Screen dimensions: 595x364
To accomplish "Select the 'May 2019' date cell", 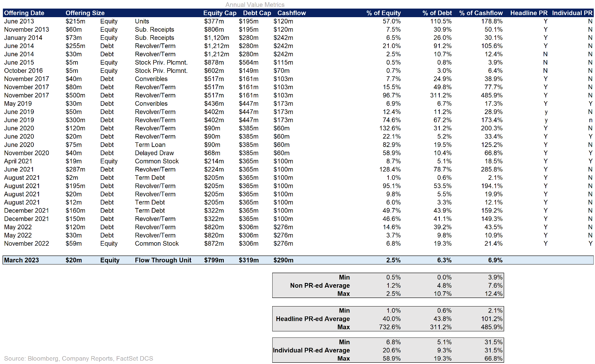I will click(x=18, y=103).
